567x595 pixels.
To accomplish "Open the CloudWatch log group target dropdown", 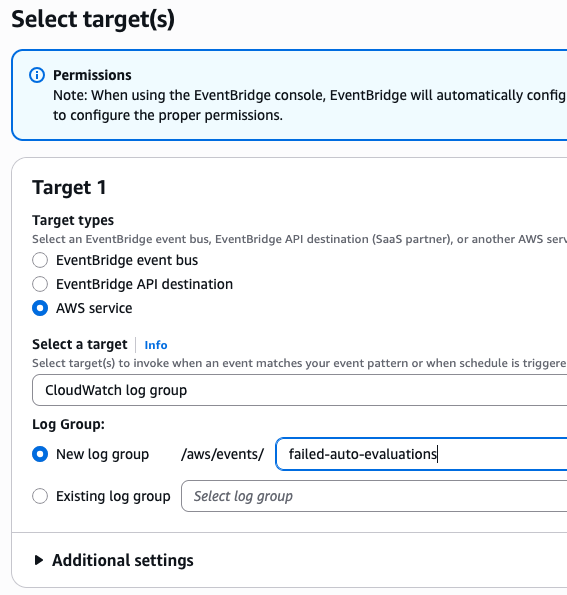I will pos(299,390).
